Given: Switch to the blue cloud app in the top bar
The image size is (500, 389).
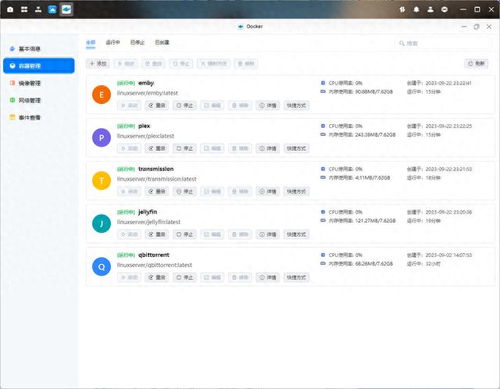Looking at the screenshot, I should click(52, 9).
